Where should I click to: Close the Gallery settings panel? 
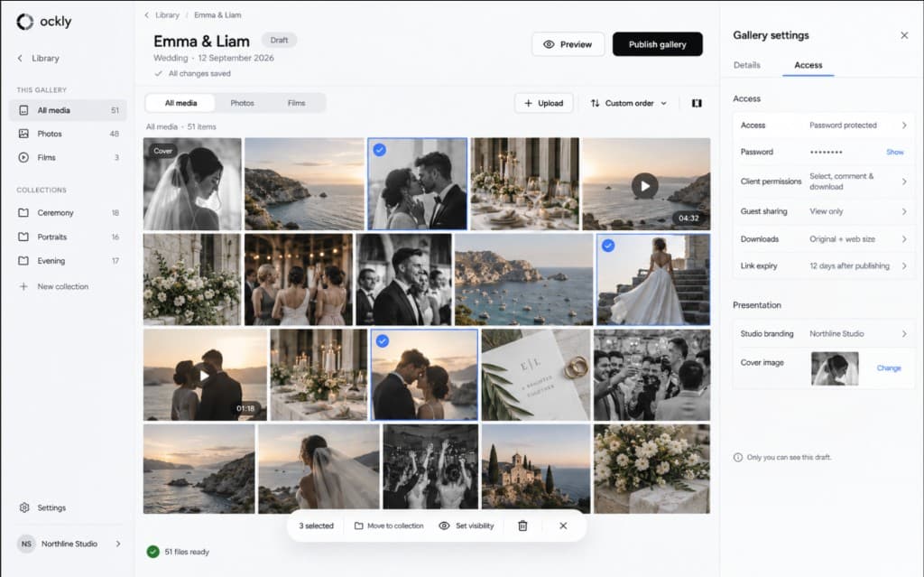tap(904, 35)
